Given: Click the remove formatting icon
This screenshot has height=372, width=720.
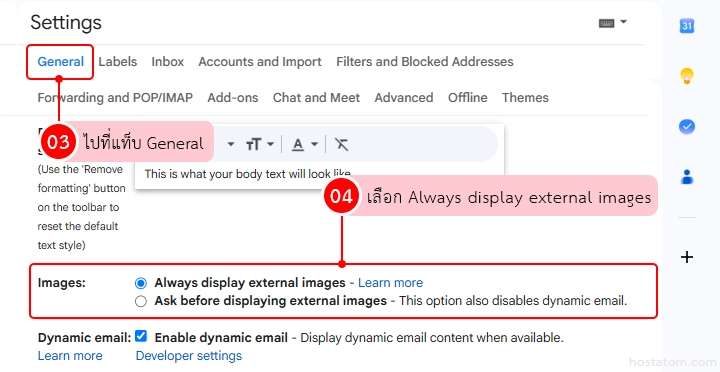Looking at the screenshot, I should coord(341,144).
